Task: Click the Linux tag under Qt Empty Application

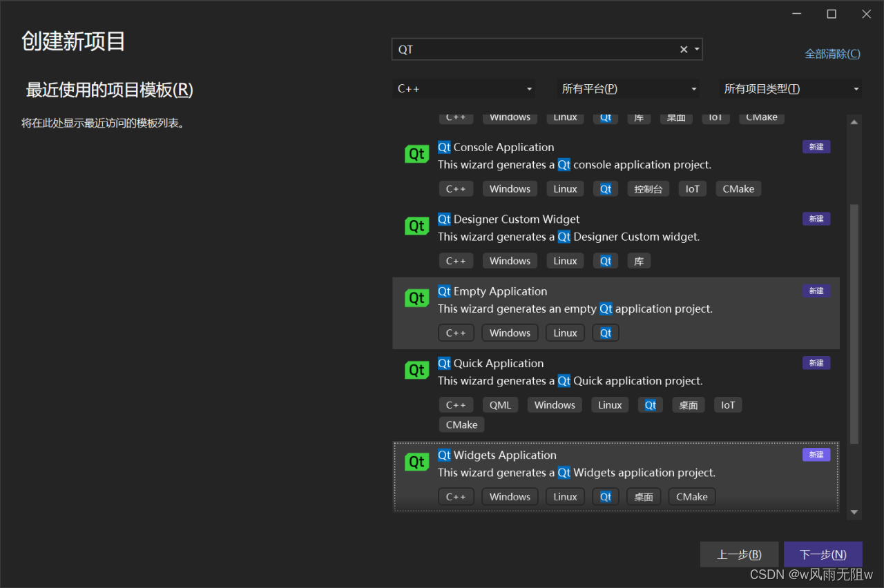Action: pos(565,333)
